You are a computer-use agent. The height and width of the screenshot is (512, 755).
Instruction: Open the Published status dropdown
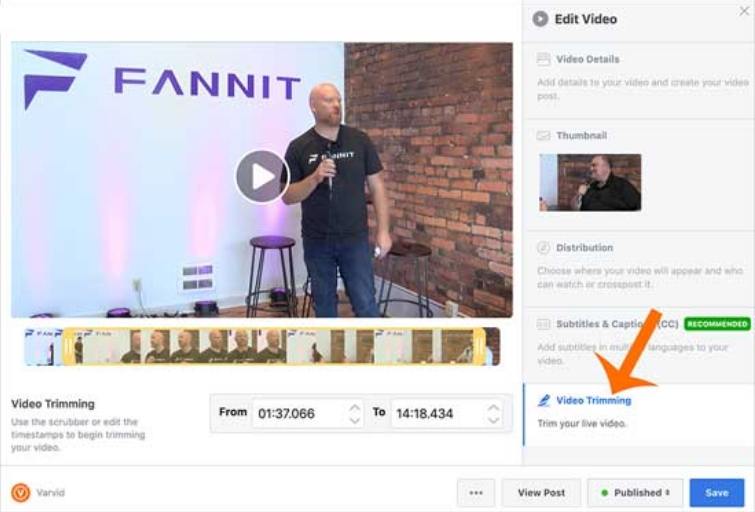pyautogui.click(x=635, y=493)
